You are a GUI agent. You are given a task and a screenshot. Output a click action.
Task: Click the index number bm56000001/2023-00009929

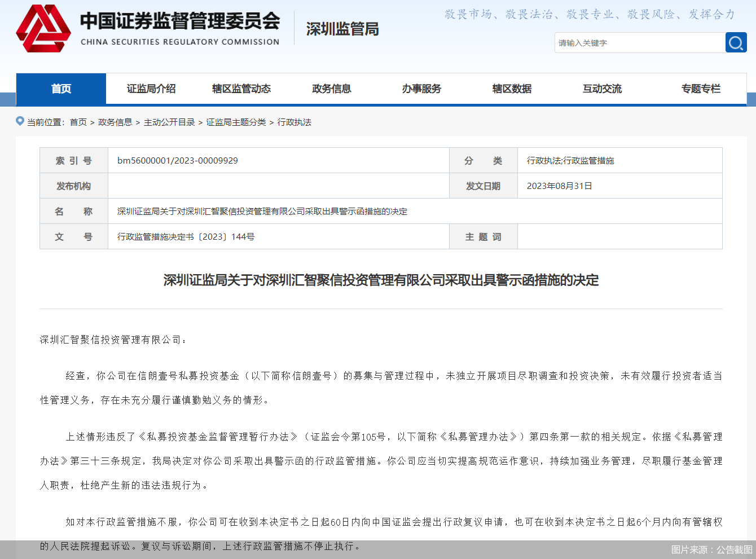(x=178, y=161)
